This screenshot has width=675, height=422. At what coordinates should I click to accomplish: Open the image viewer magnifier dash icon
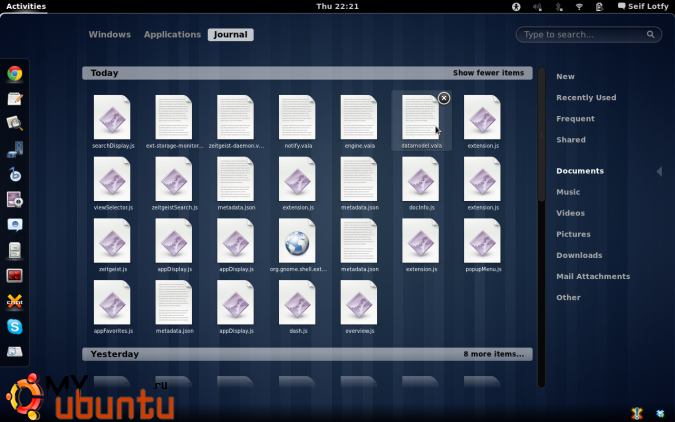(15, 124)
